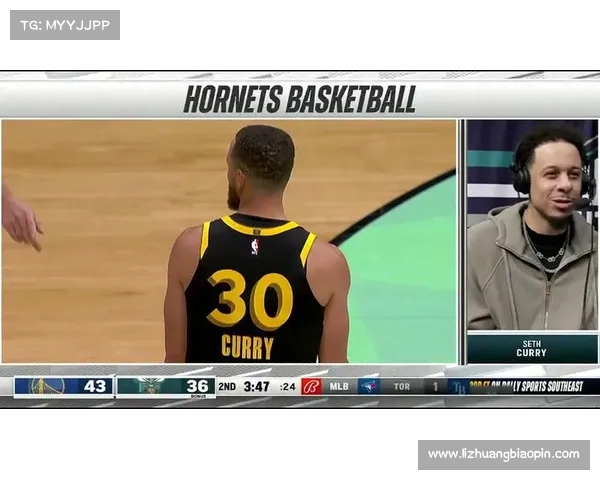Screen dimensions: 600x480
Task: Click the shot clock :24
Action: pos(287,387)
